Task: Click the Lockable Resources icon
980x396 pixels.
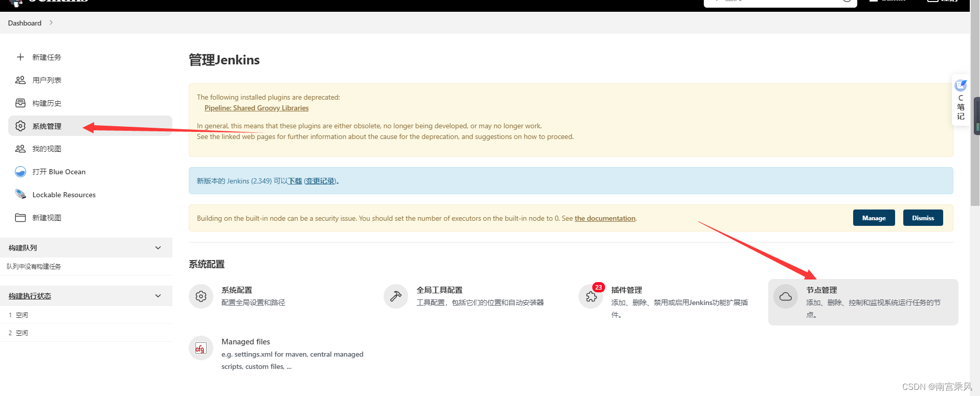Action: pyautogui.click(x=20, y=194)
